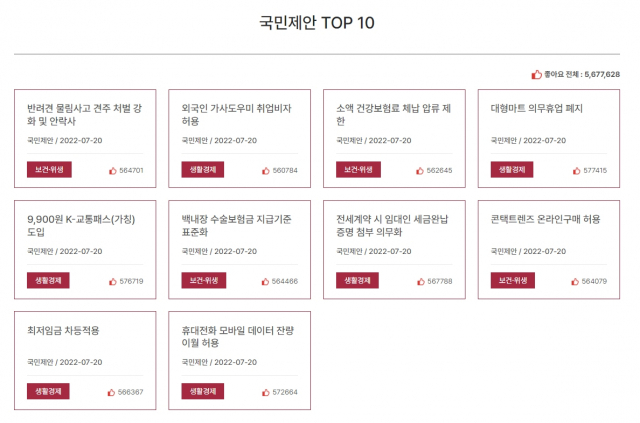Click thumbs-up on 소액 건강보험료 체납 압류 제한

[x=420, y=171]
